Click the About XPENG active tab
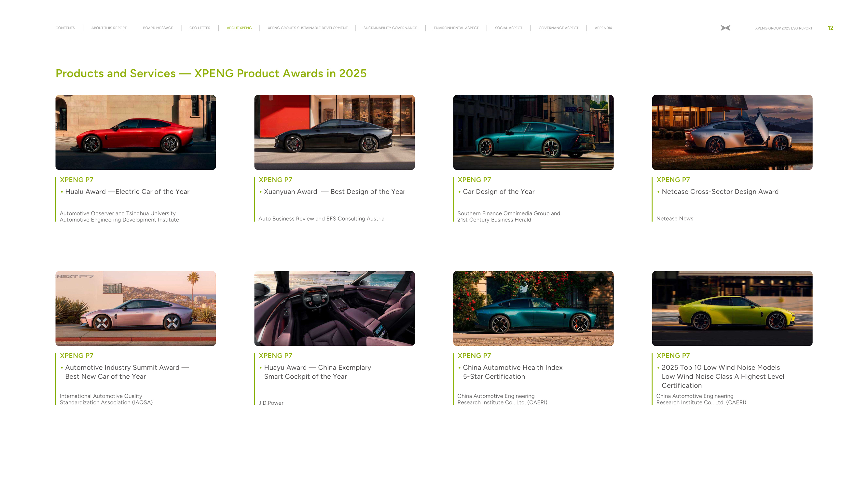868x488 pixels. (x=239, y=28)
